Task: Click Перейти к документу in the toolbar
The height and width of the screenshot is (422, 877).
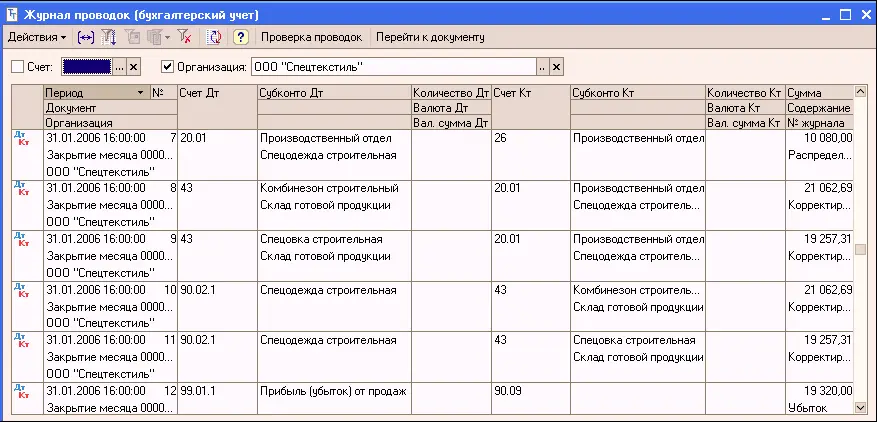Action: click(430, 37)
